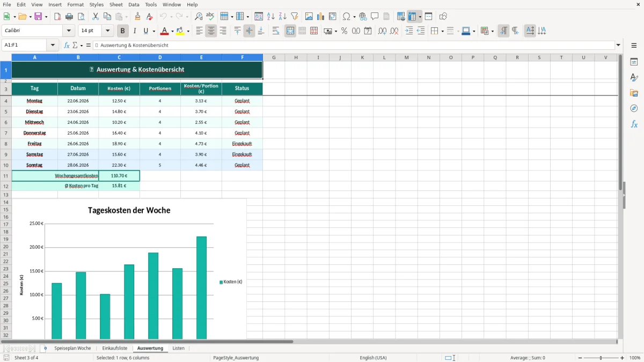Click the Export as PDF icon
Image resolution: width=644 pixels, height=362 pixels.
57,17
